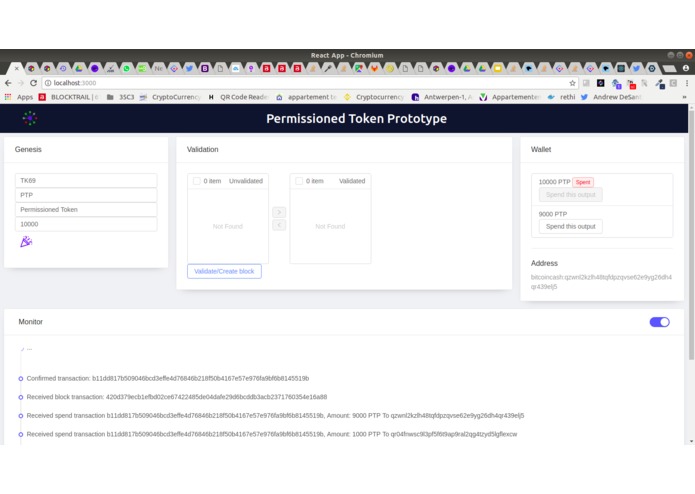Click the browser forward arrow
Screen dimensions: 695x494
coord(20,83)
